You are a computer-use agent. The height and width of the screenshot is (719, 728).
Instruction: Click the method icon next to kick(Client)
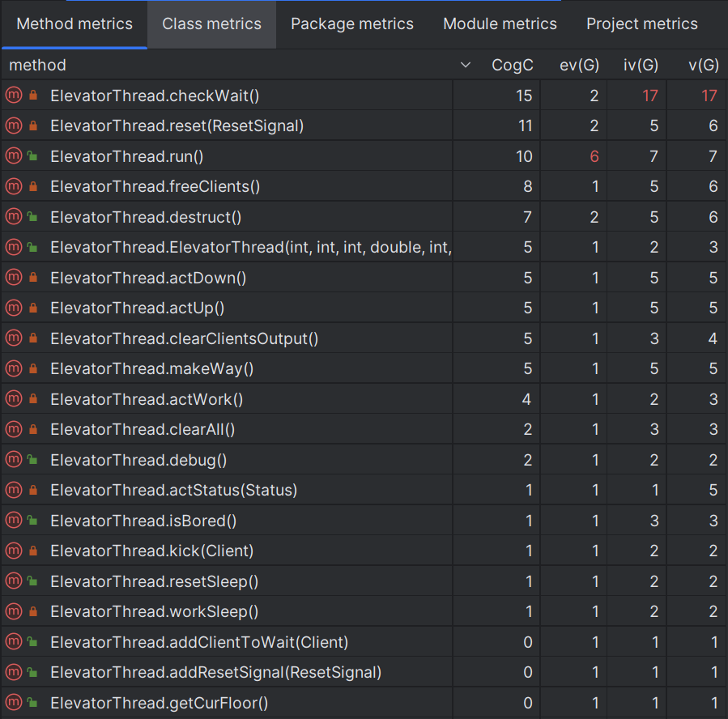12,551
